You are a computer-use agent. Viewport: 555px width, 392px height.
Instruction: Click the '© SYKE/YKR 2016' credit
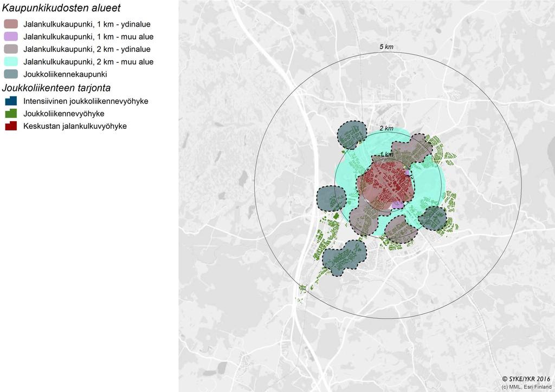pos(526,379)
